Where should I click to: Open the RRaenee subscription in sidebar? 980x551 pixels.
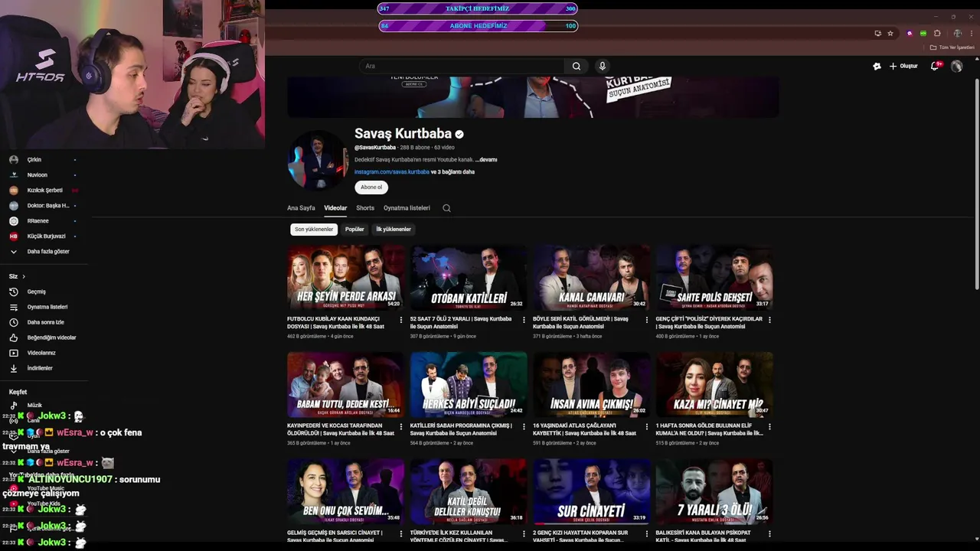38,221
